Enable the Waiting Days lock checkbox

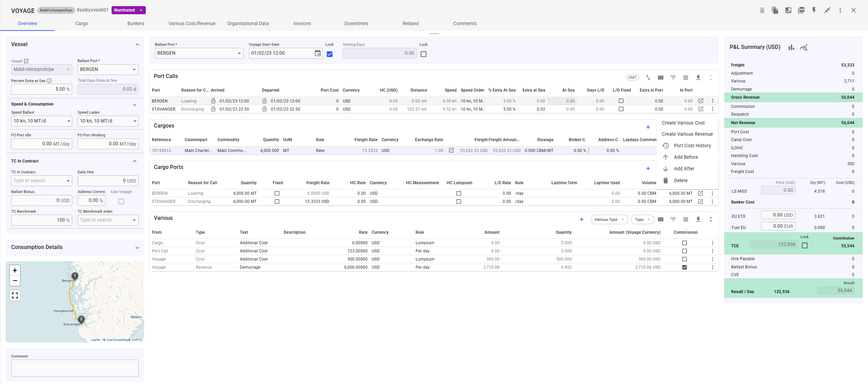[x=423, y=54]
